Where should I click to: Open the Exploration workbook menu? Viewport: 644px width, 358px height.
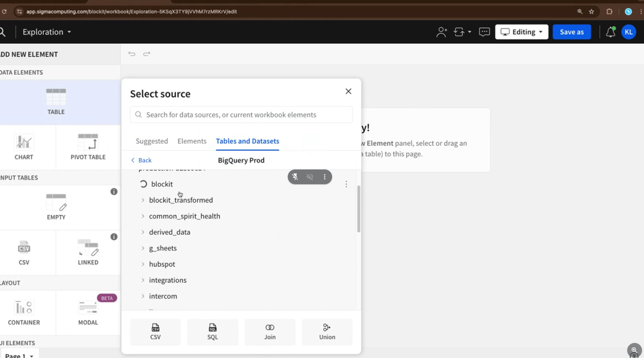[47, 32]
